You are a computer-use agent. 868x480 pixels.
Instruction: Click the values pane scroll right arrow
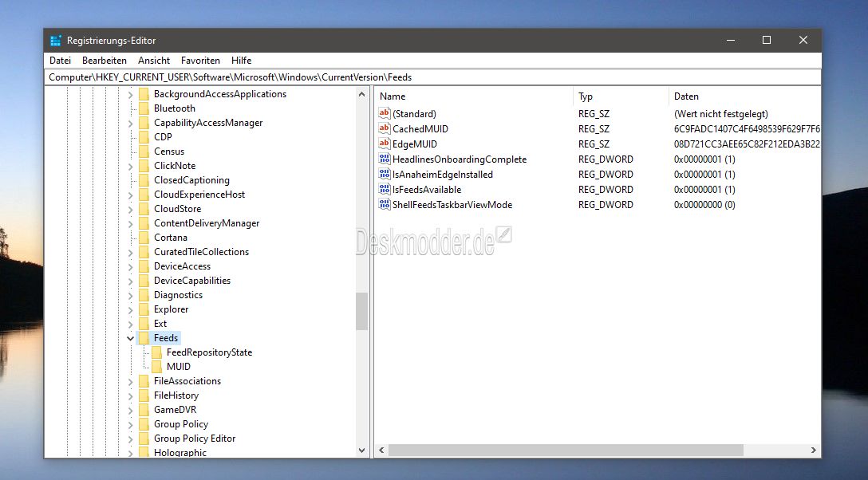pos(813,450)
